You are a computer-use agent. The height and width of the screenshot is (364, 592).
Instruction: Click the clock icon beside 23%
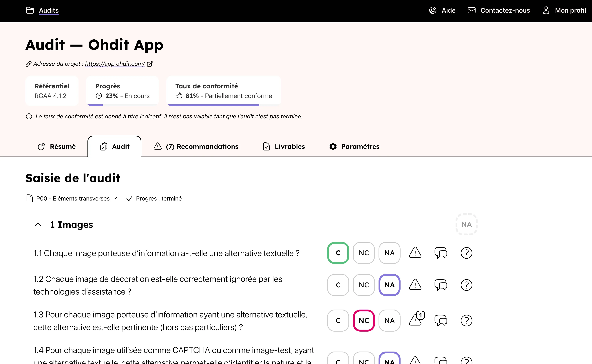click(99, 96)
